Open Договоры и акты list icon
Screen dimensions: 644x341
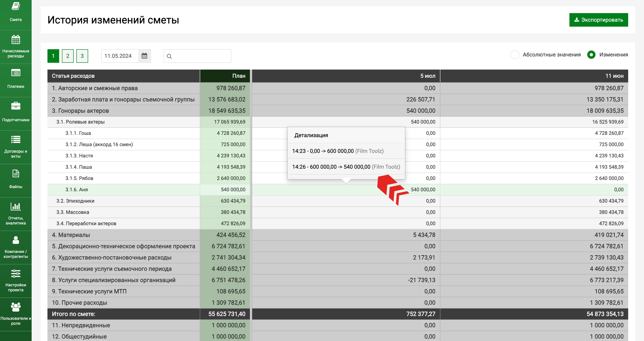16,139
